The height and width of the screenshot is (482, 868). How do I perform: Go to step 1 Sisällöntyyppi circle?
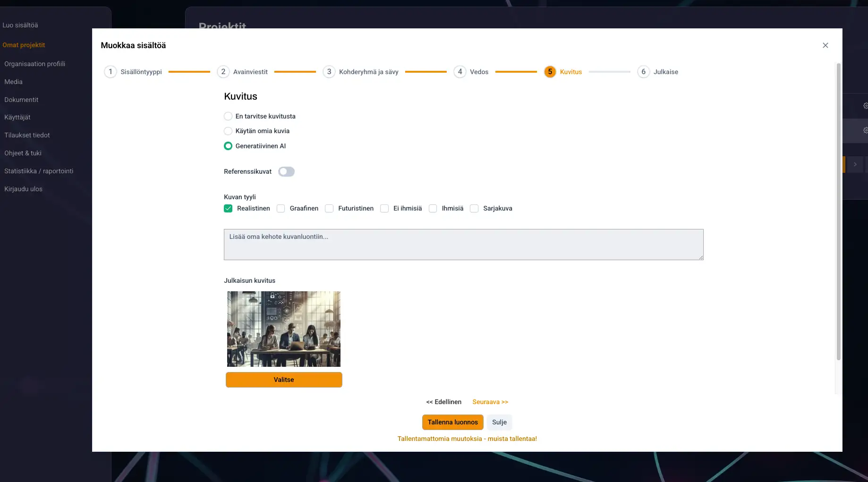pos(111,72)
